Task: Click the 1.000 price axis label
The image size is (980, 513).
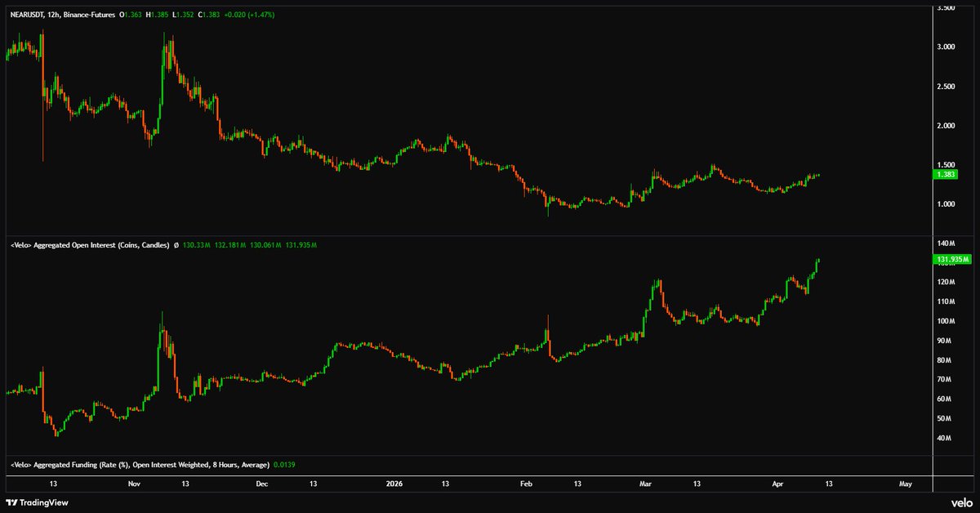Action: [947, 204]
